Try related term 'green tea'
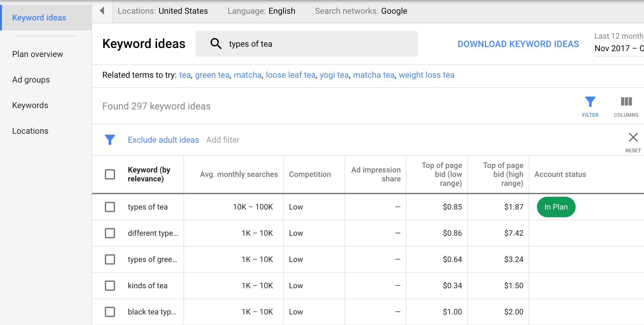Viewport: 644px width, 325px height. 212,75
